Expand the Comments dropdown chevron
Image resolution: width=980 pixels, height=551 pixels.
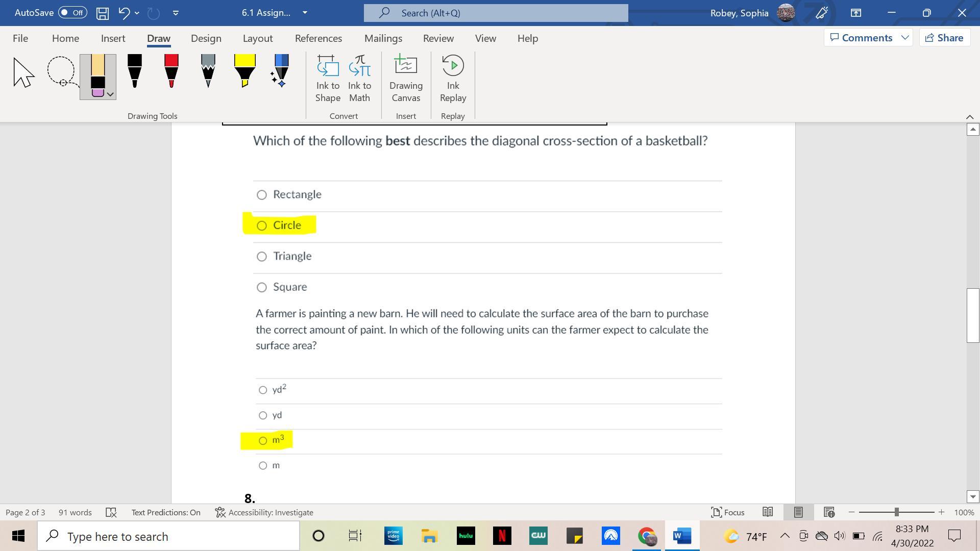point(905,38)
